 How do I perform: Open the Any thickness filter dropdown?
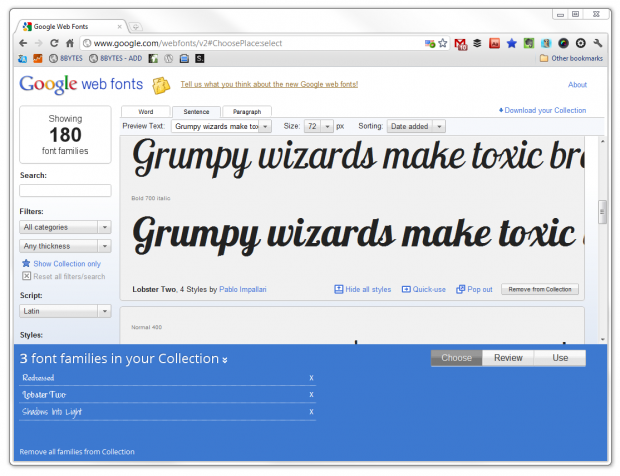(65, 246)
